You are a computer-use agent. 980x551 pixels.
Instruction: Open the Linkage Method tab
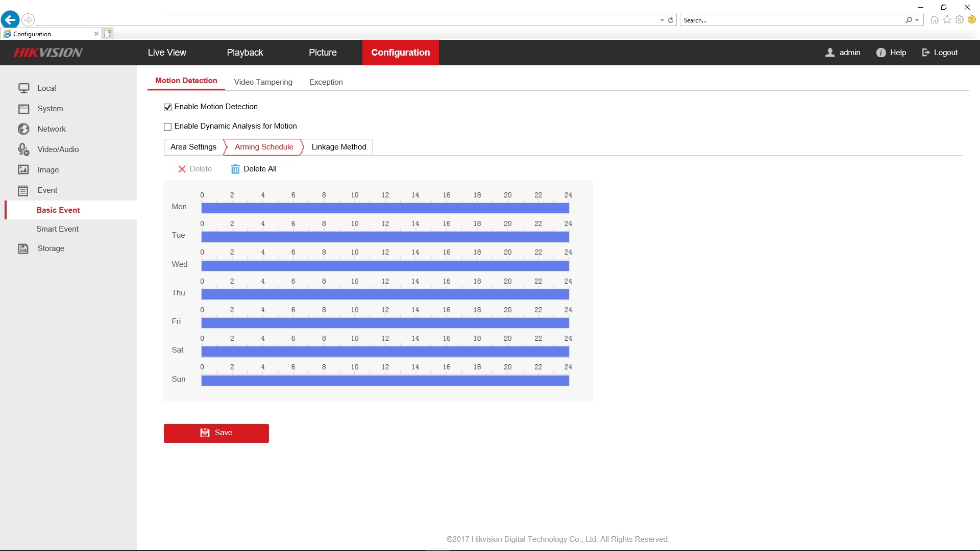339,147
